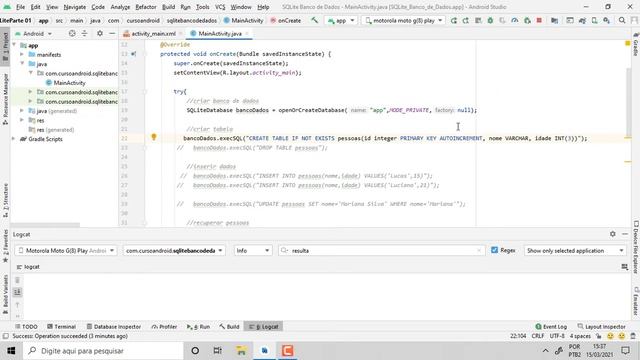640x360 pixels.
Task: Click the CRLF line separator status entry
Action: coord(538,336)
